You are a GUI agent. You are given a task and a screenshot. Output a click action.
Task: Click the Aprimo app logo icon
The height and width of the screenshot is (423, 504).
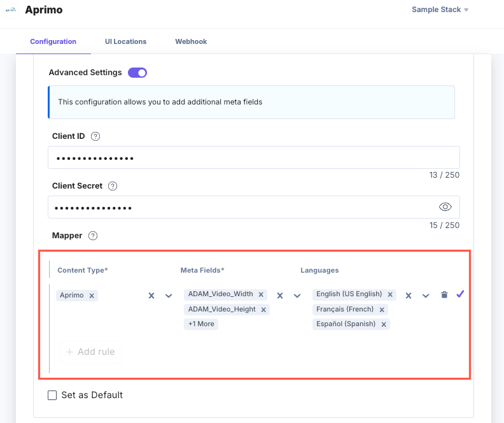(x=11, y=10)
